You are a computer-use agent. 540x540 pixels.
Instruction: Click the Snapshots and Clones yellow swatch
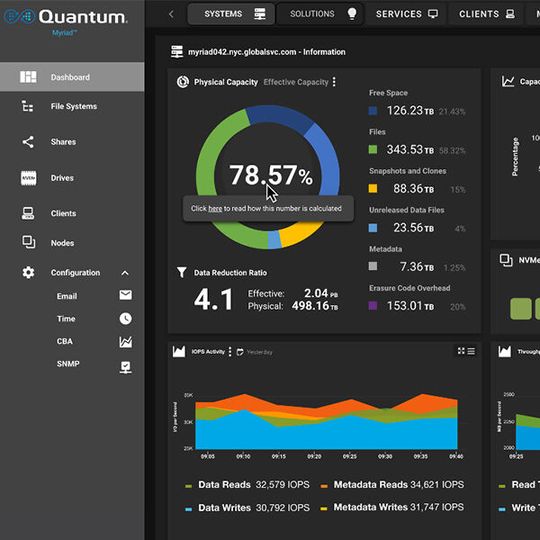point(373,188)
